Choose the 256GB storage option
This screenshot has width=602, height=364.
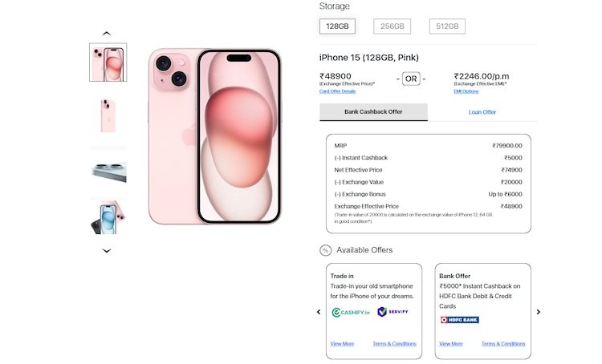(x=392, y=26)
